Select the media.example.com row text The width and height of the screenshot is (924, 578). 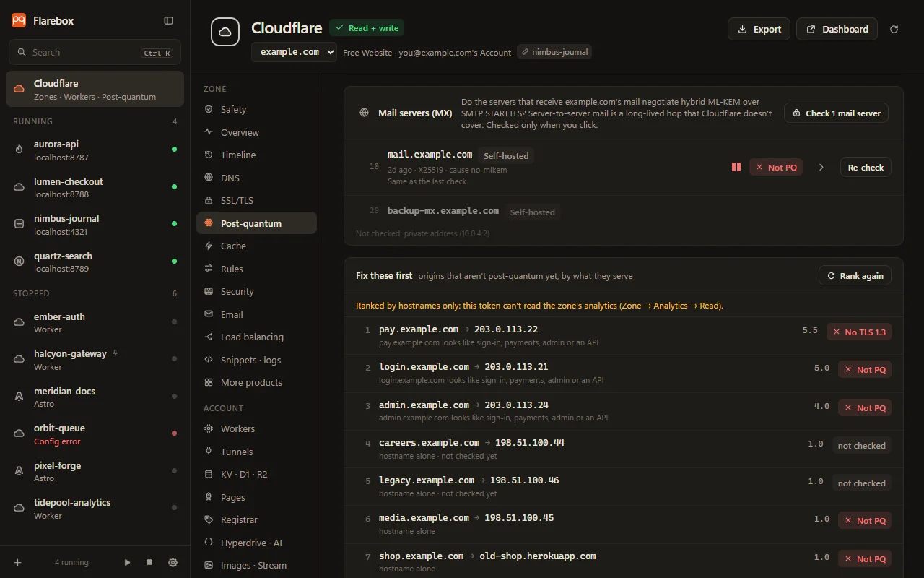pyautogui.click(x=466, y=518)
